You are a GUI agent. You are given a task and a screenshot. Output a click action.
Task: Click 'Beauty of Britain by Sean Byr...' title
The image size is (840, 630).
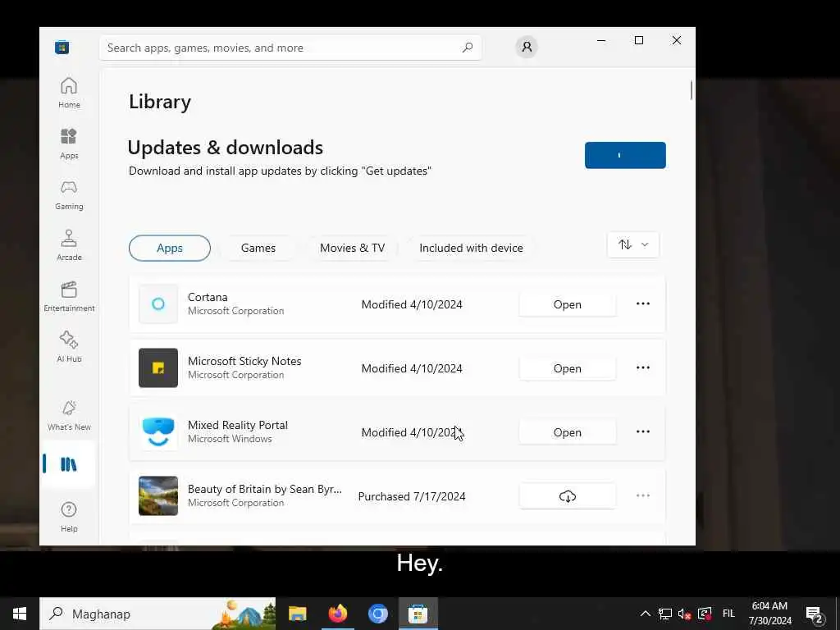(x=265, y=489)
